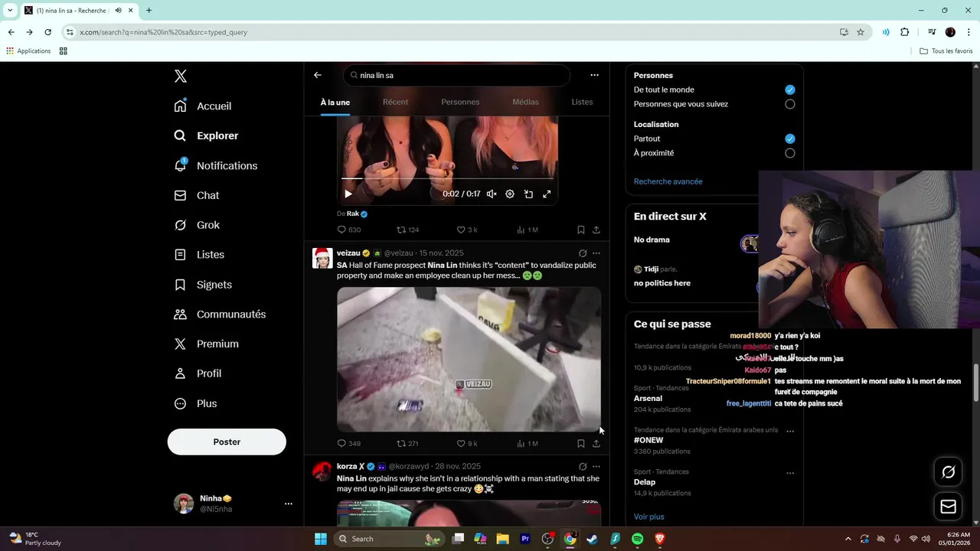Viewport: 980px width, 551px height.
Task: Open Premium in sidebar
Action: (207, 344)
